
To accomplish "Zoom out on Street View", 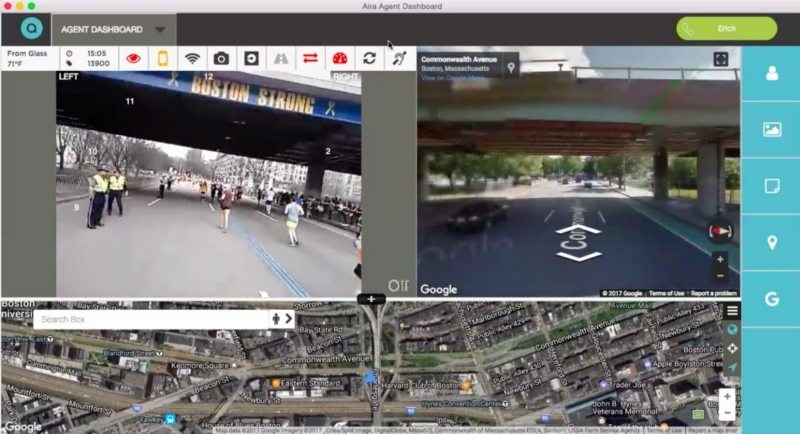I will (720, 276).
